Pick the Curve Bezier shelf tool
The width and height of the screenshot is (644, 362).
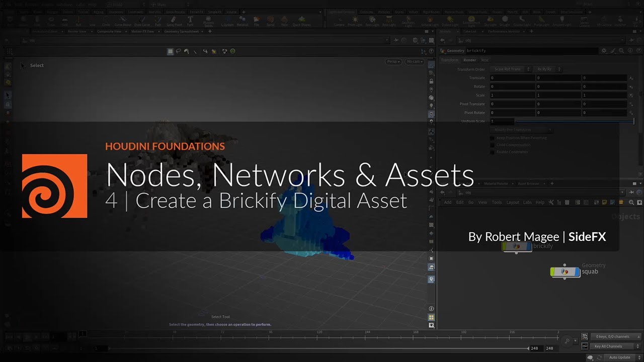click(123, 21)
